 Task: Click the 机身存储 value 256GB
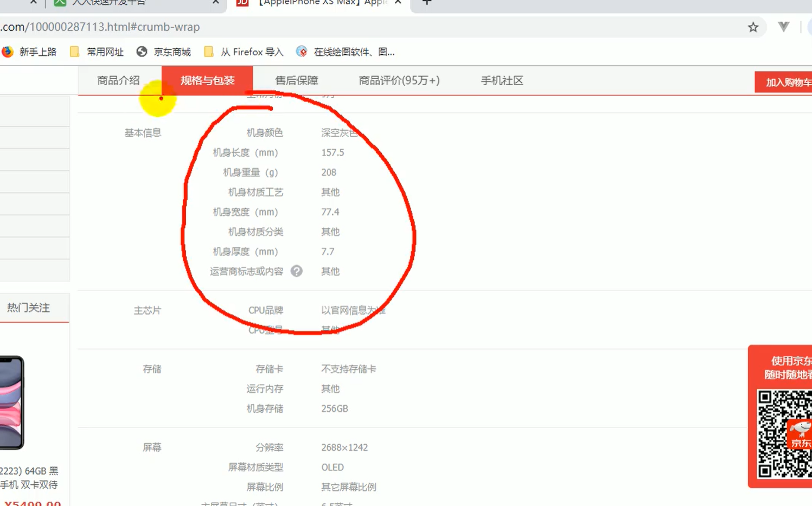coord(335,408)
